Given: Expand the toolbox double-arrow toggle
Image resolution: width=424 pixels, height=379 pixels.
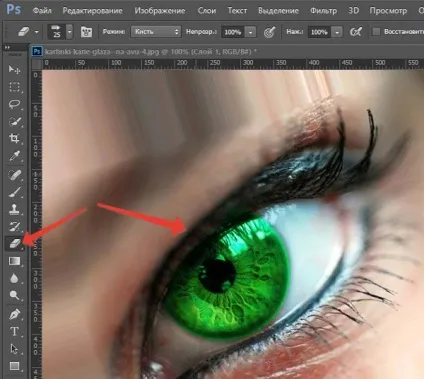Looking at the screenshot, I should [7, 48].
